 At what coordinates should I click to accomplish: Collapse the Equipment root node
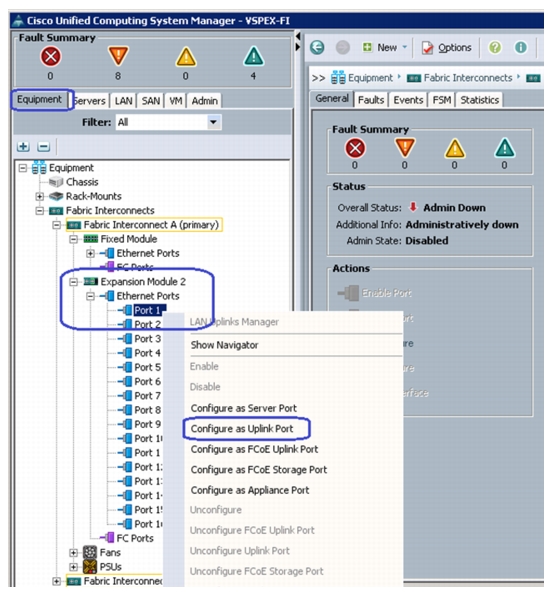point(23,168)
